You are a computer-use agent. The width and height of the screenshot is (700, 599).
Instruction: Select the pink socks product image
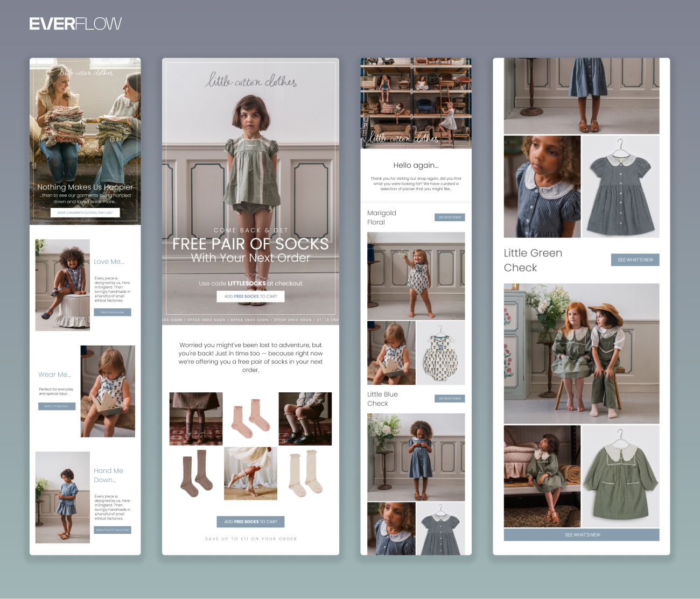250,419
